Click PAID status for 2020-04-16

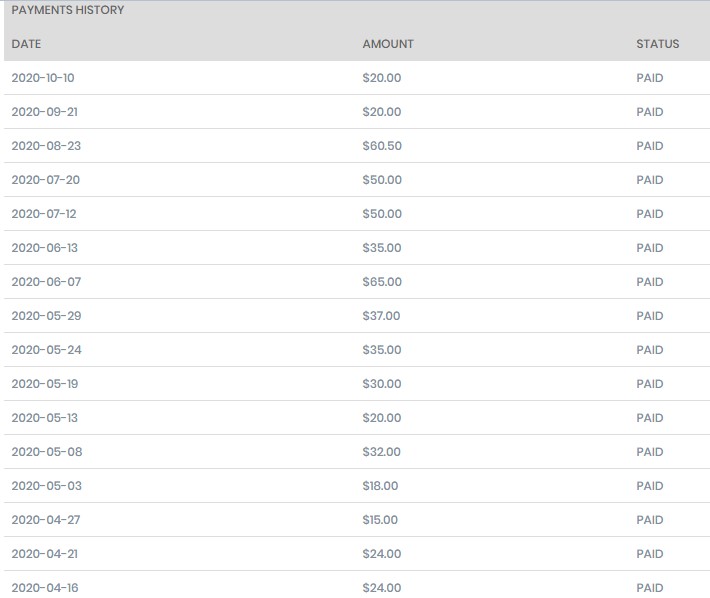click(650, 588)
